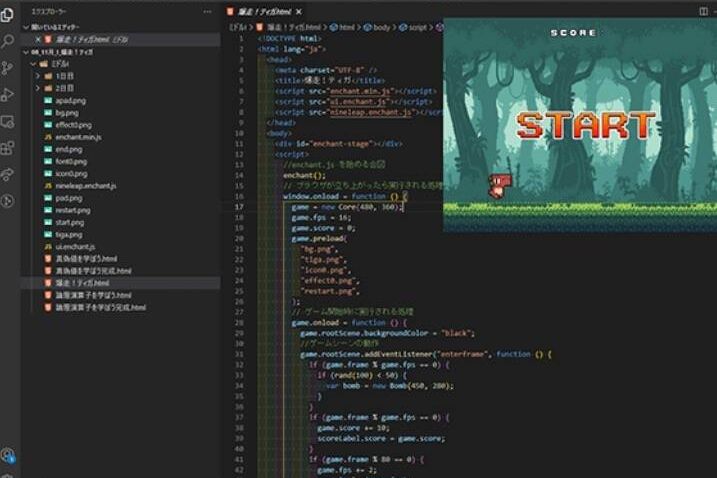This screenshot has height=478, width=717.
Task: Click the window.onload function line
Action: click(345, 196)
